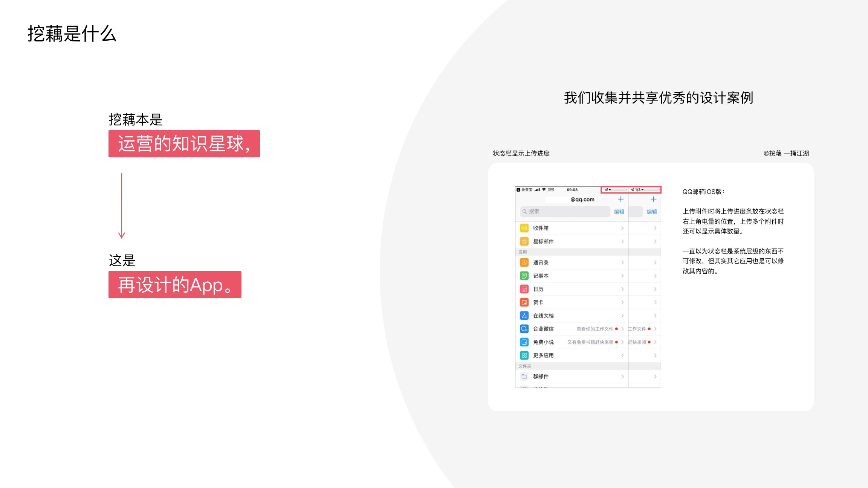Click the 应用 section header
Screen dimensions: 868x488
523,252
